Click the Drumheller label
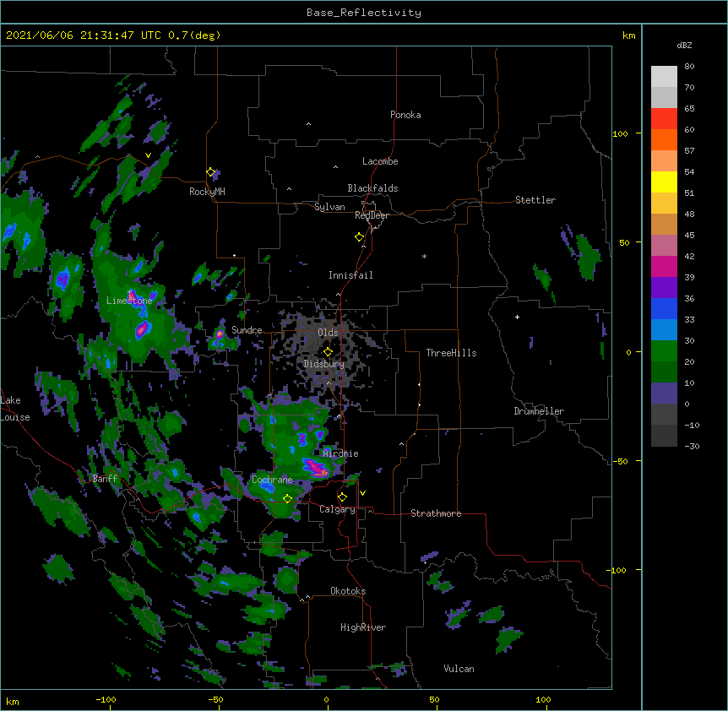The image size is (728, 711). pyautogui.click(x=539, y=411)
